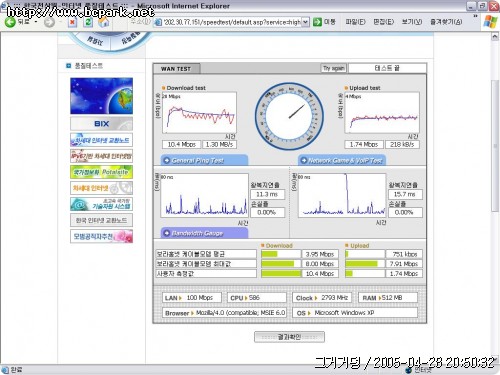Open the BIX banner link

(101, 124)
